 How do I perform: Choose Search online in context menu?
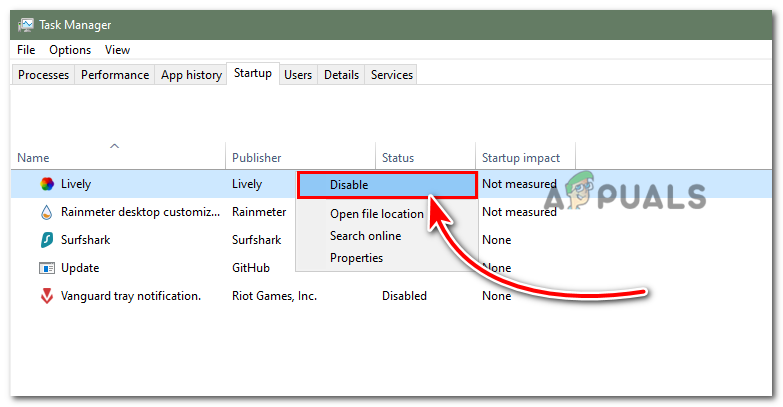point(366,236)
